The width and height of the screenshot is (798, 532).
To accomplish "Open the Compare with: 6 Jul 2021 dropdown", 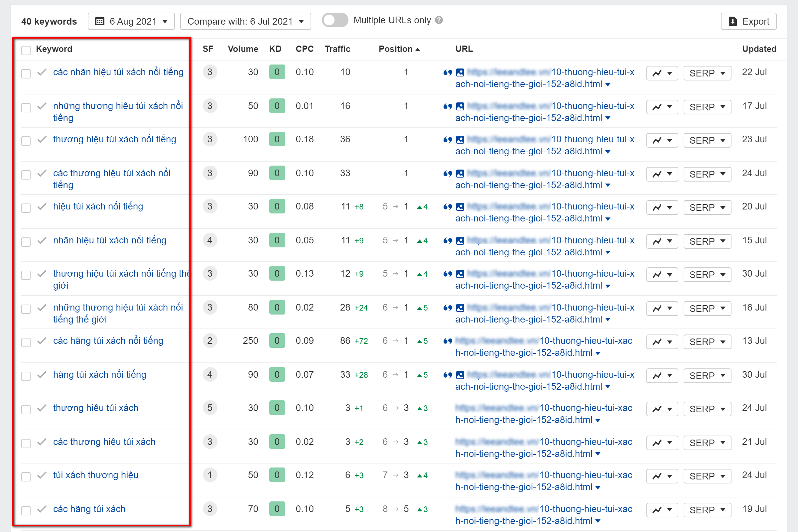I will pyautogui.click(x=246, y=21).
